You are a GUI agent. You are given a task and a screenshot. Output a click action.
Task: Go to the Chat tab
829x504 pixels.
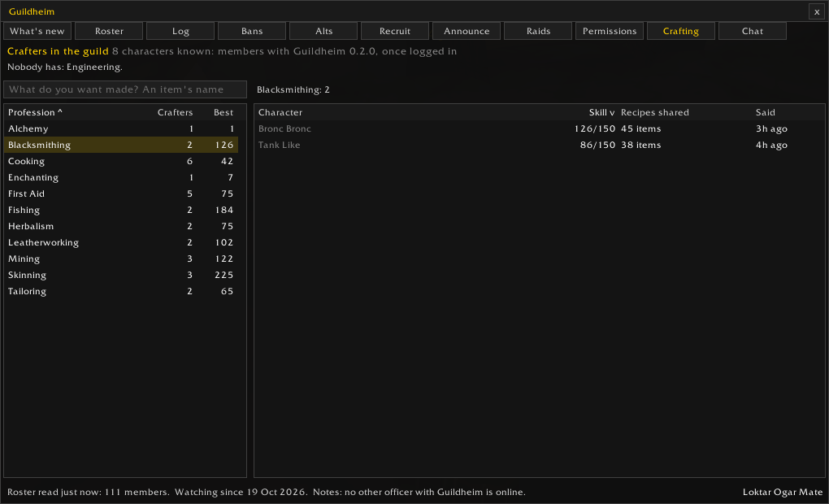[x=753, y=31]
